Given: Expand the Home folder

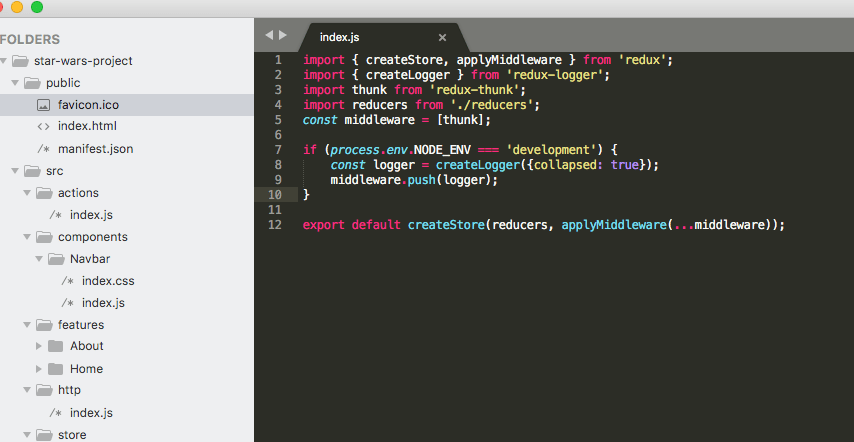Looking at the screenshot, I should point(39,369).
